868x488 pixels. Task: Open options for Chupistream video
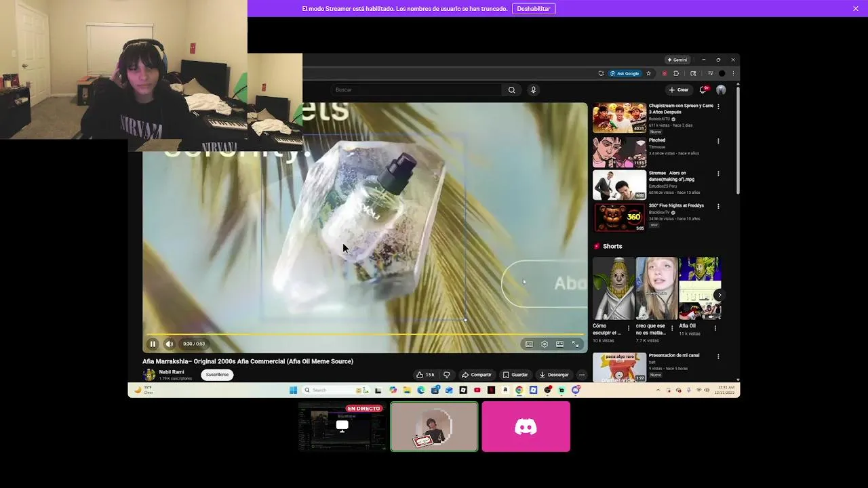[718, 106]
